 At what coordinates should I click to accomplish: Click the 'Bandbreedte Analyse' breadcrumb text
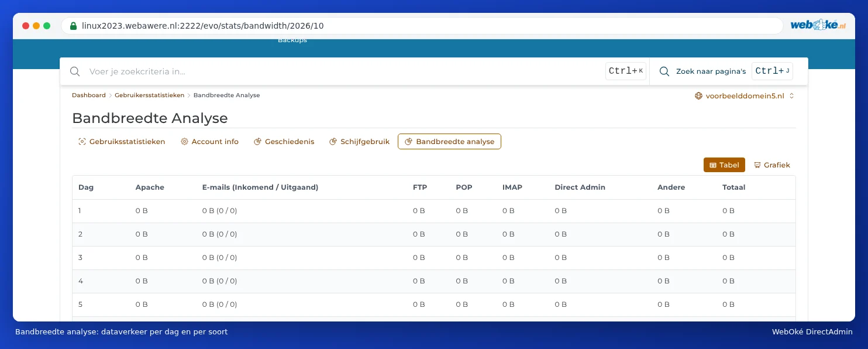click(x=226, y=95)
